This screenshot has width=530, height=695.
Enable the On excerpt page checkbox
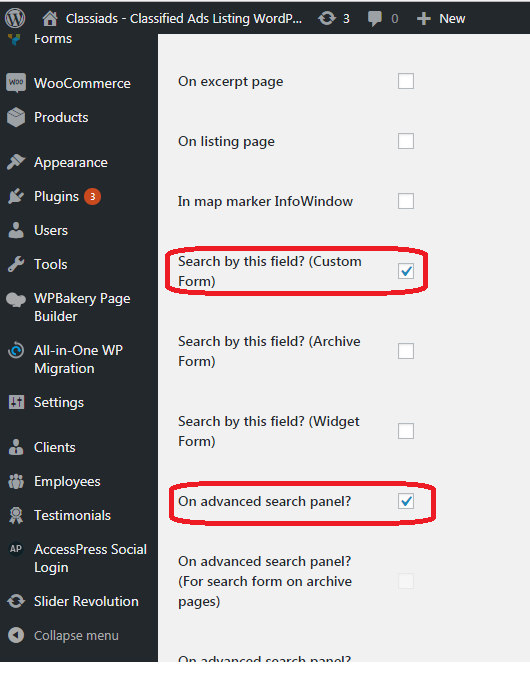click(x=406, y=81)
